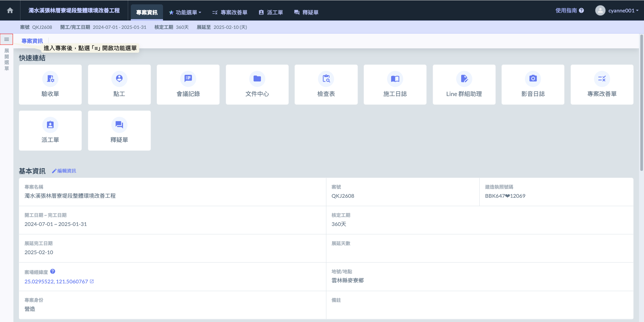Expand the 功能選單 dropdown

point(185,12)
